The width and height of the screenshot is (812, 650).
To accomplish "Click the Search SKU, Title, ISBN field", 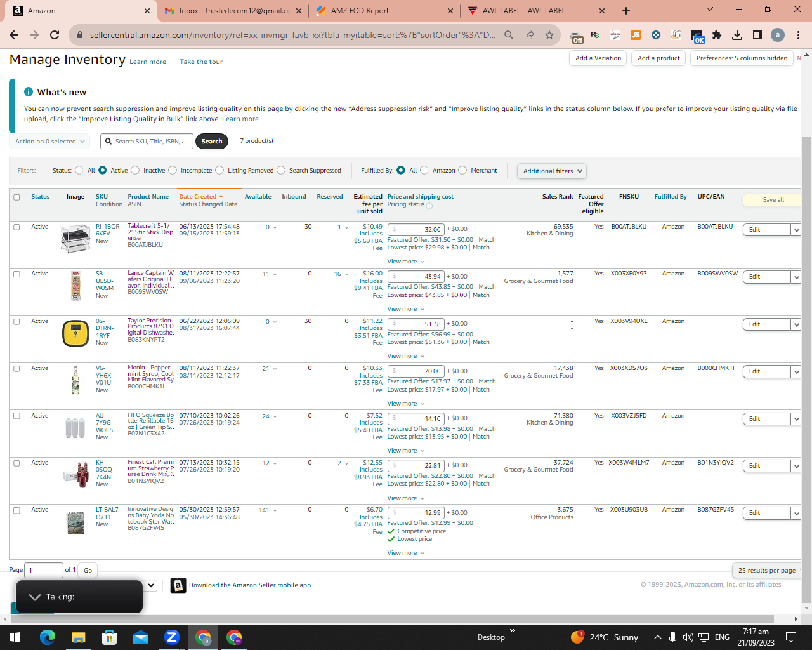I will (x=147, y=142).
